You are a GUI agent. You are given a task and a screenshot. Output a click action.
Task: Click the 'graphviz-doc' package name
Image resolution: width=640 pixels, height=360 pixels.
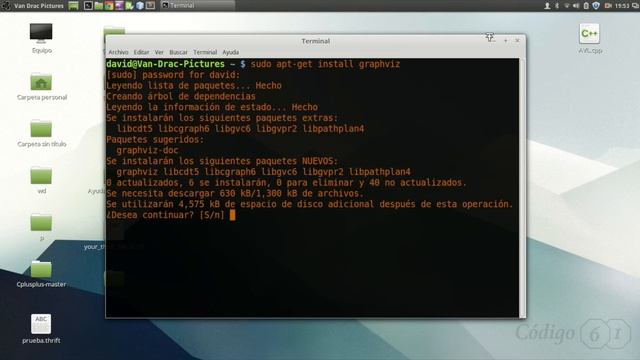click(x=147, y=150)
